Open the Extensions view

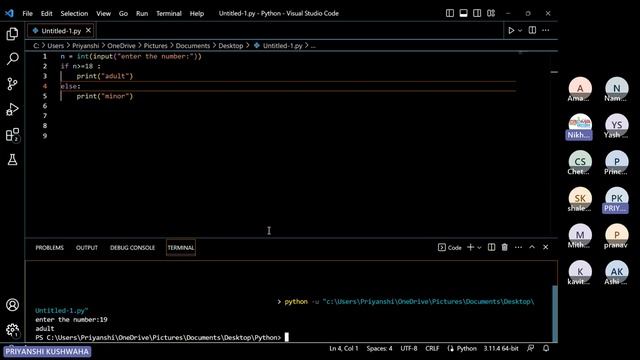[12, 135]
